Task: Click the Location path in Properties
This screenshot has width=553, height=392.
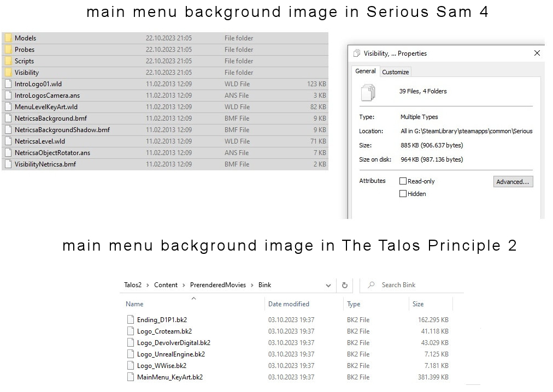Action: coord(466,131)
